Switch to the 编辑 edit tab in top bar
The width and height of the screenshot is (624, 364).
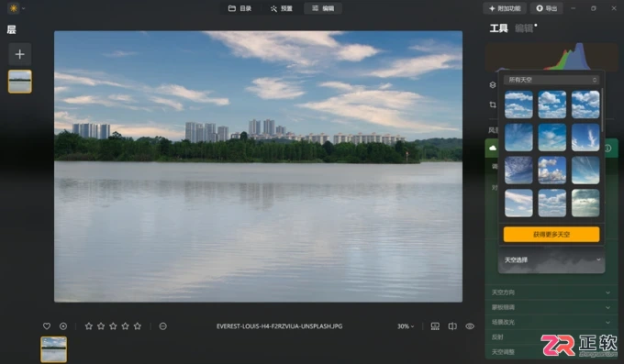point(323,8)
